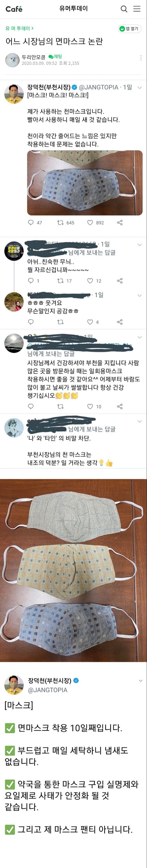Click the 앱 열기 button
The height and width of the screenshot is (868, 147).
tap(129, 29)
